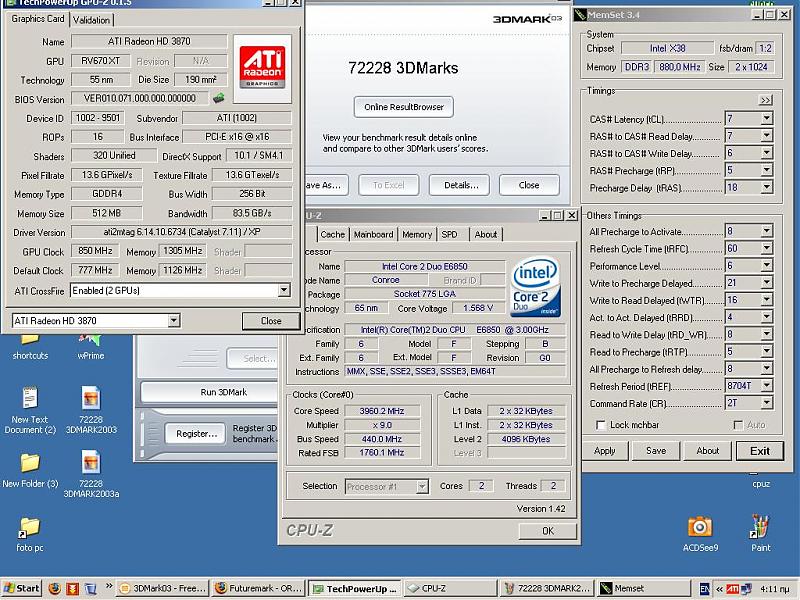Open the shortcuts folder desktop icon
This screenshot has height=600, width=800.
tap(30, 345)
